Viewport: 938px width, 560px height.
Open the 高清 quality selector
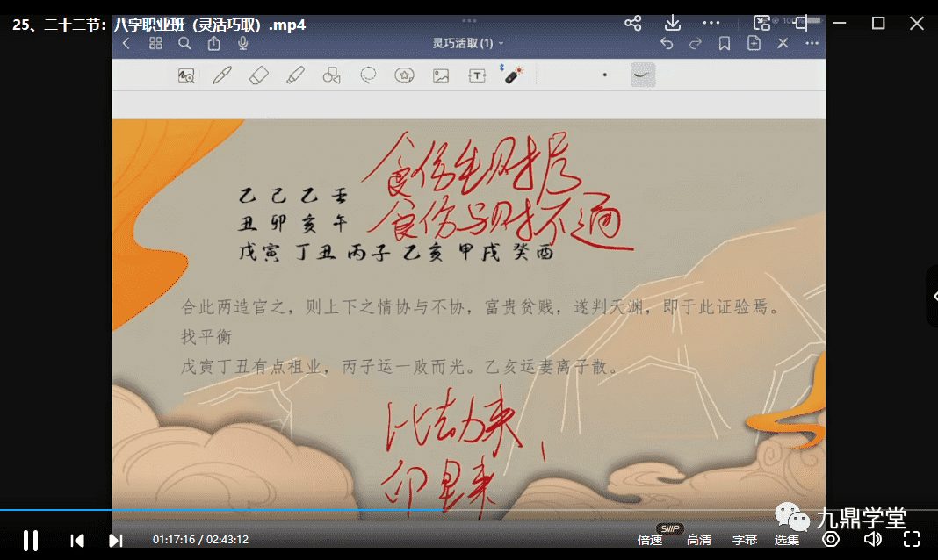[699, 540]
